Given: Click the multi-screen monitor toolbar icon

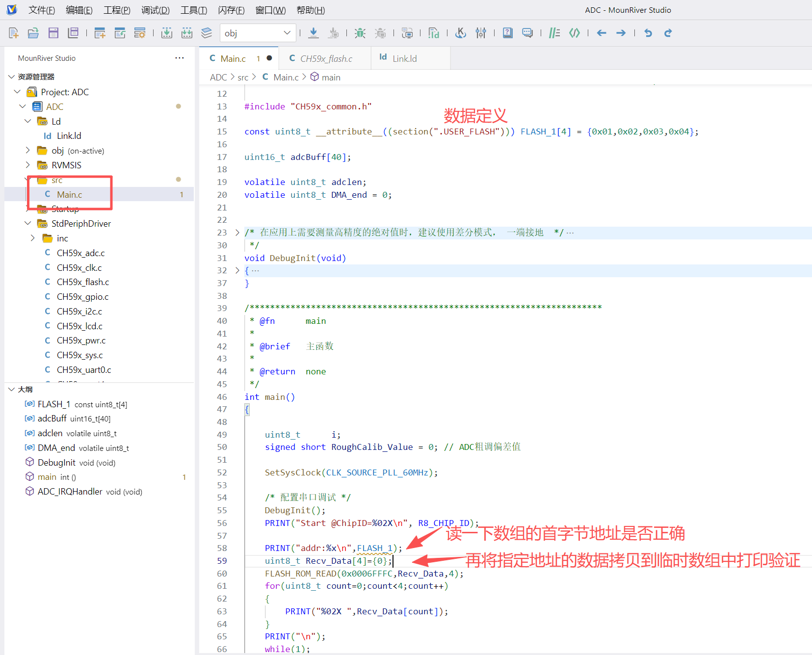Looking at the screenshot, I should click(407, 33).
